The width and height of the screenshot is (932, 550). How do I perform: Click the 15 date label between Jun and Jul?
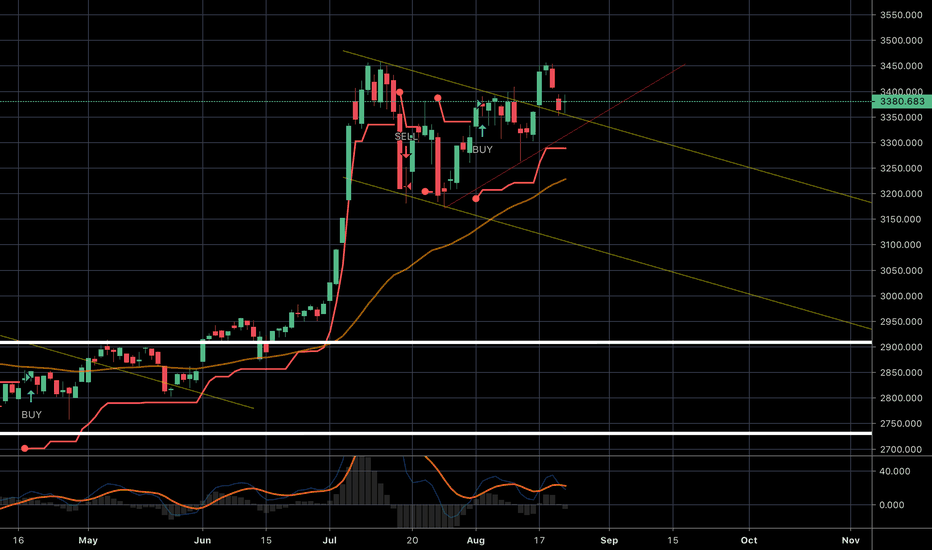[266, 540]
